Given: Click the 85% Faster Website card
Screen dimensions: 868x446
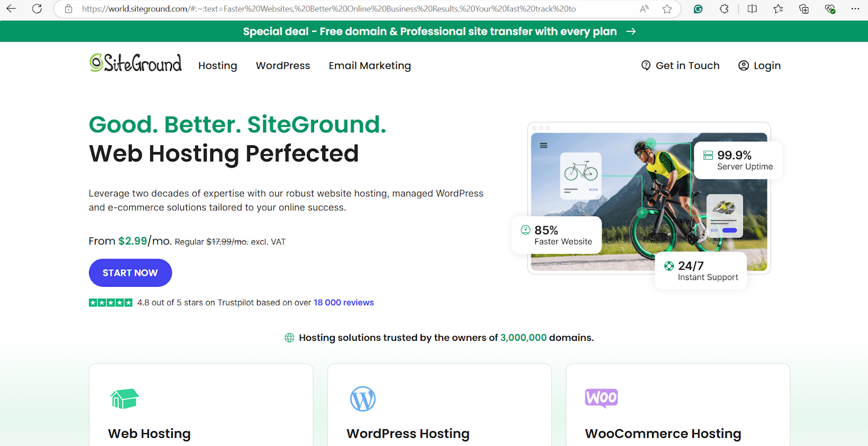Looking at the screenshot, I should coord(557,235).
